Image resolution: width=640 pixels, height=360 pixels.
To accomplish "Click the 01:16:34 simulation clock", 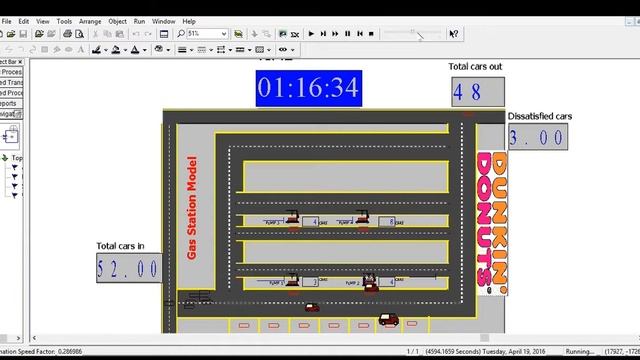I will [309, 88].
